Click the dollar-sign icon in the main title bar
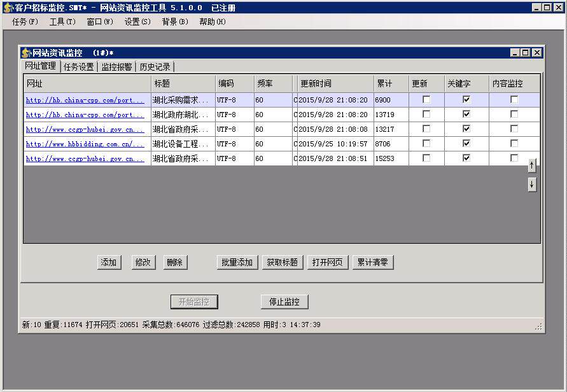567x392 pixels. [x=6, y=7]
